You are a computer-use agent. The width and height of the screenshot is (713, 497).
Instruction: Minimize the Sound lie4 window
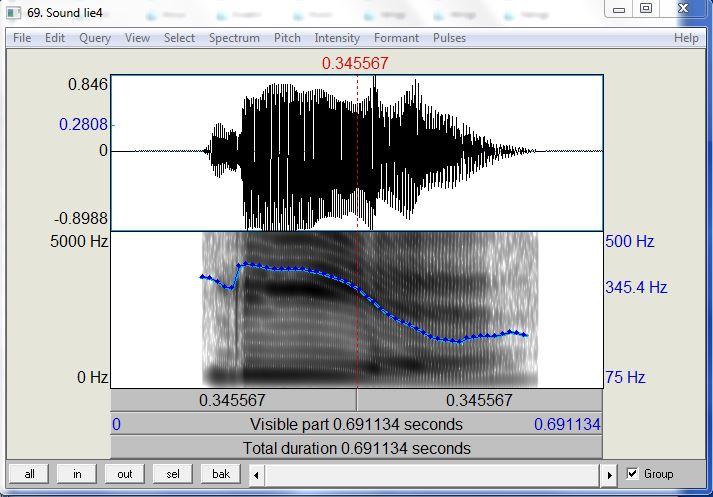[x=618, y=9]
